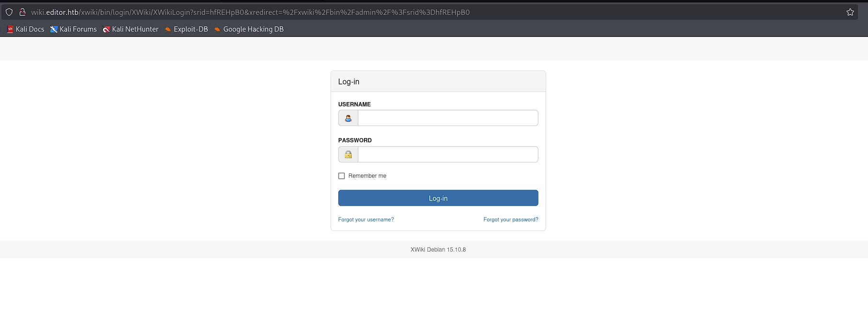Open the Forgot your username link
Screen dimensions: 868x323
(x=366, y=219)
